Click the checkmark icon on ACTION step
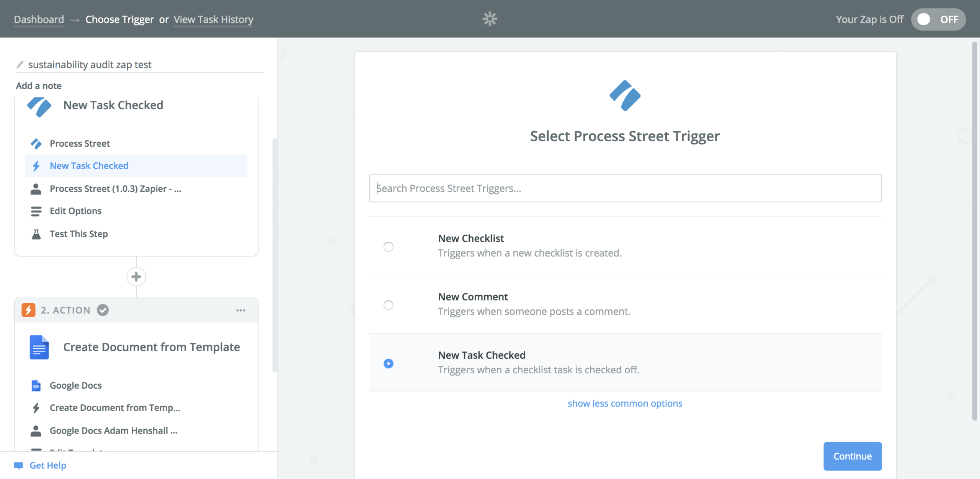The width and height of the screenshot is (980, 479). click(103, 309)
